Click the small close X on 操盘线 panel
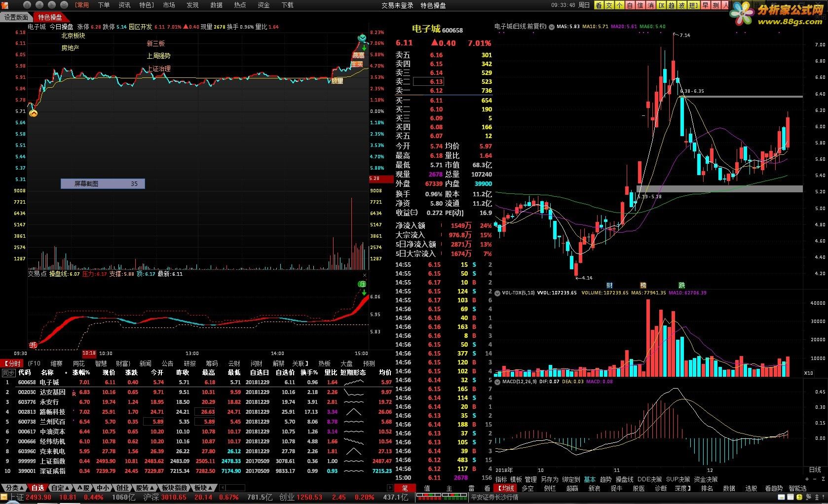Screen dimensions: 828x504 tap(365, 275)
